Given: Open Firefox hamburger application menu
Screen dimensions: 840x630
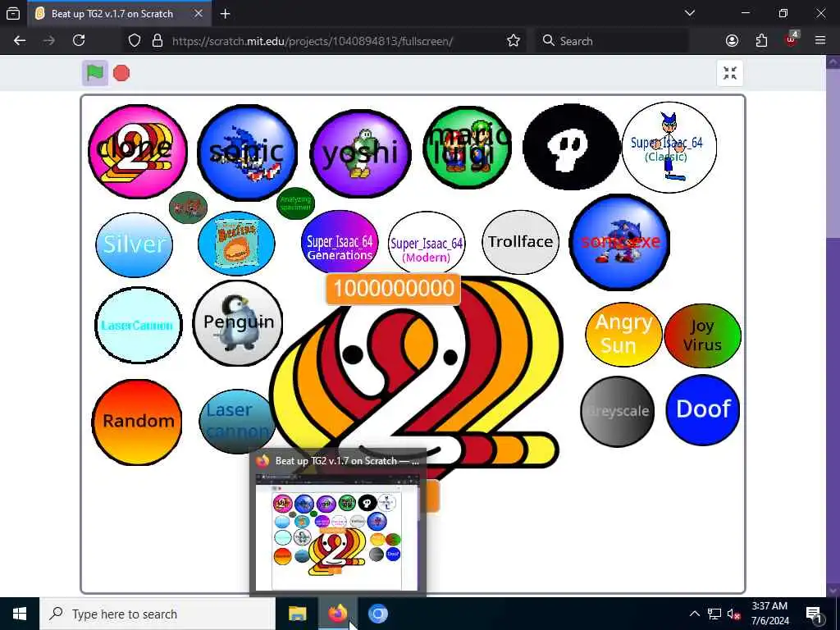Looking at the screenshot, I should [820, 41].
